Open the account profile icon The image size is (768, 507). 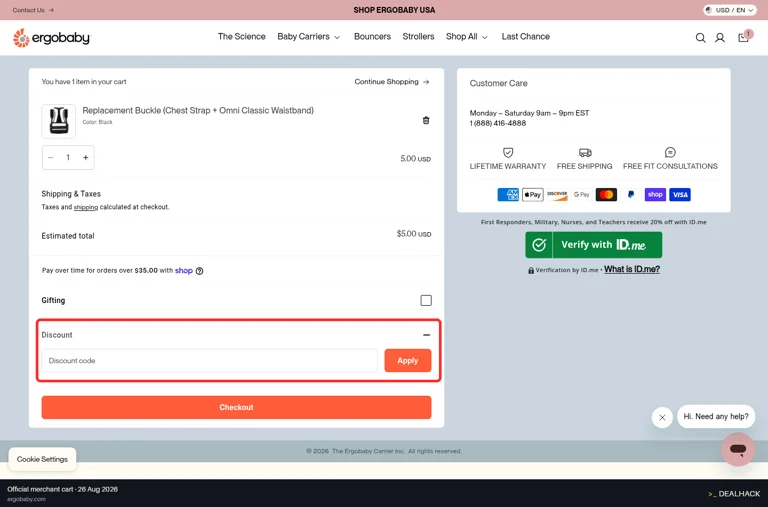pos(720,38)
